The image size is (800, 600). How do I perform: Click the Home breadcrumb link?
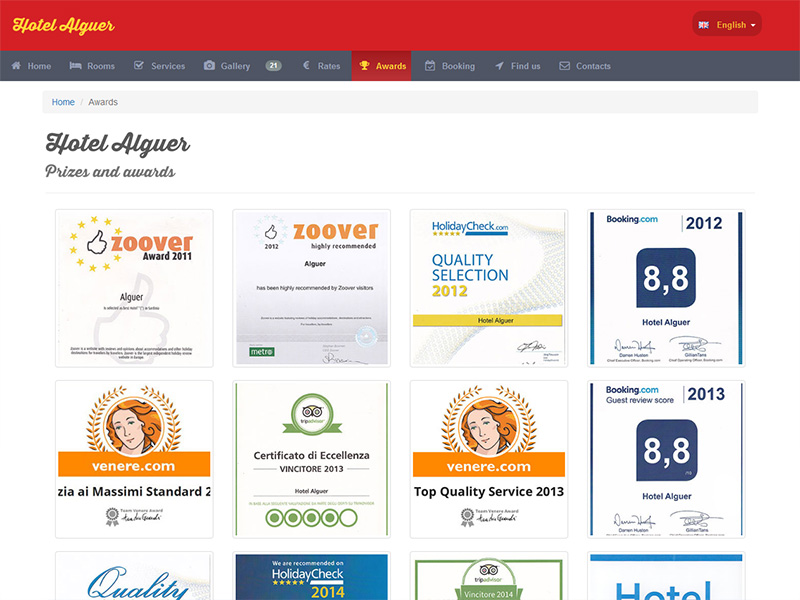click(63, 102)
